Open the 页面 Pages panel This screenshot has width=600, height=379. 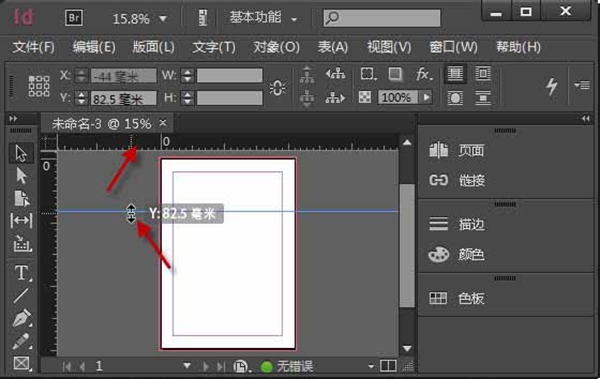pyautogui.click(x=457, y=150)
